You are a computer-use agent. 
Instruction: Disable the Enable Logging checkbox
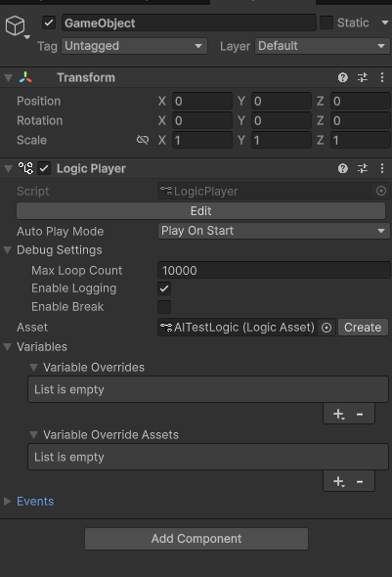(164, 288)
